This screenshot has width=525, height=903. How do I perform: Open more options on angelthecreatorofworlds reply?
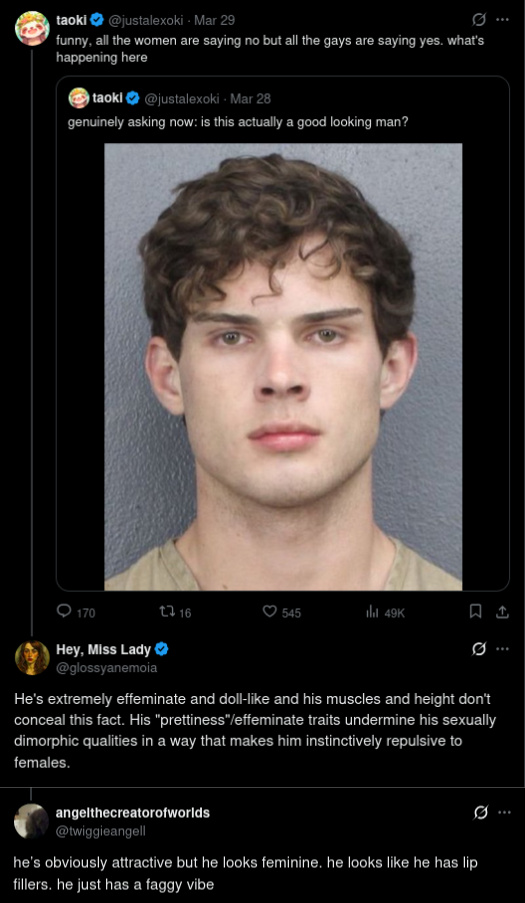(x=503, y=813)
